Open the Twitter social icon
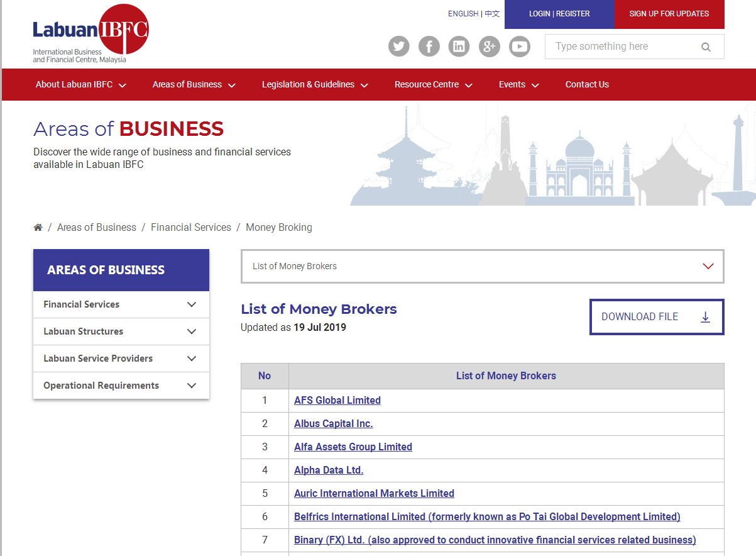This screenshot has width=756, height=556. (398, 47)
